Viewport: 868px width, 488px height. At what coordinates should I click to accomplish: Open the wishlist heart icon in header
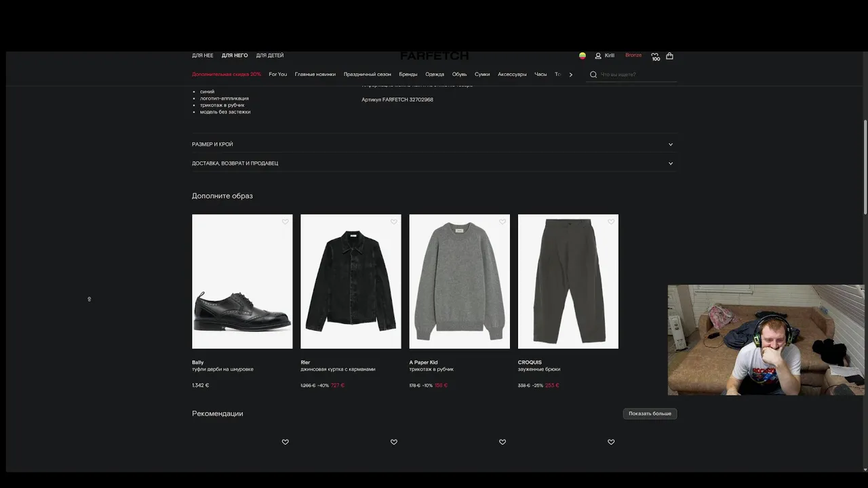tap(655, 56)
